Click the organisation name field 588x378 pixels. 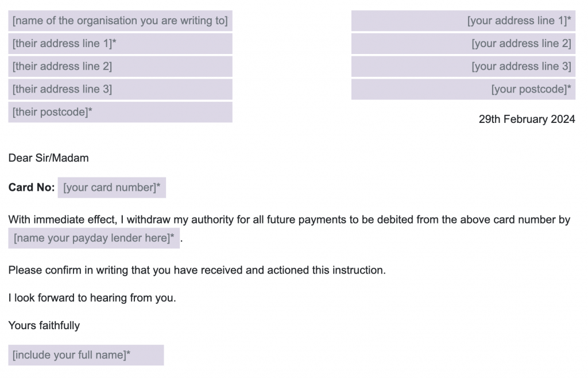(120, 21)
